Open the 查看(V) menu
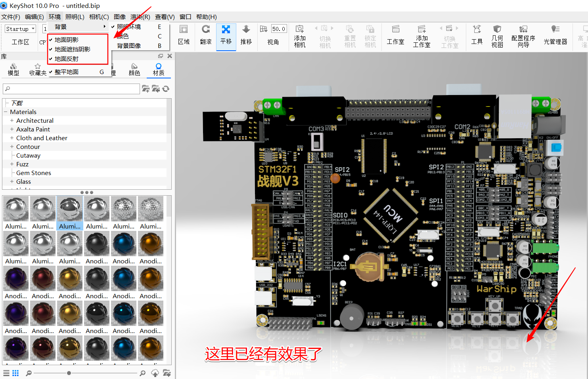 point(165,17)
